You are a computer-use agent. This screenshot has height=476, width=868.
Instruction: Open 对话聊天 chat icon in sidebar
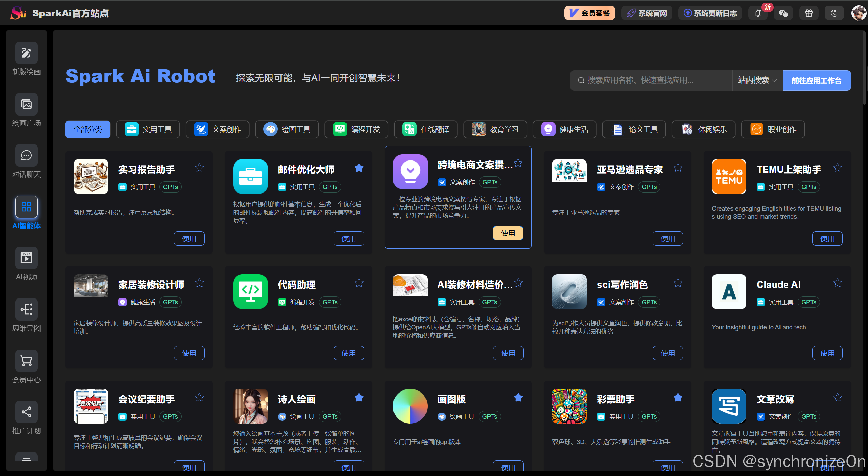click(x=26, y=156)
